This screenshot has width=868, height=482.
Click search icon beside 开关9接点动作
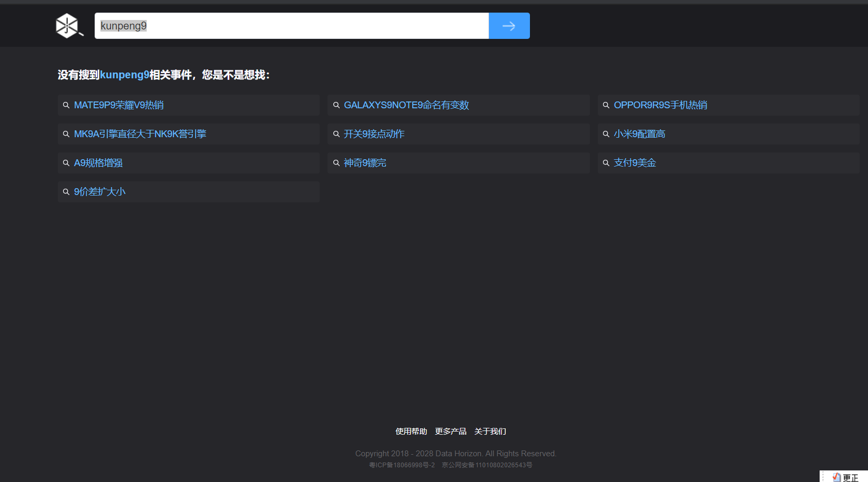(336, 134)
